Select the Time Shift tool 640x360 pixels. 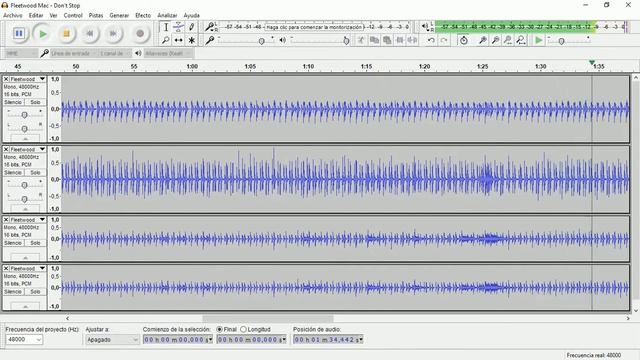pyautogui.click(x=178, y=40)
